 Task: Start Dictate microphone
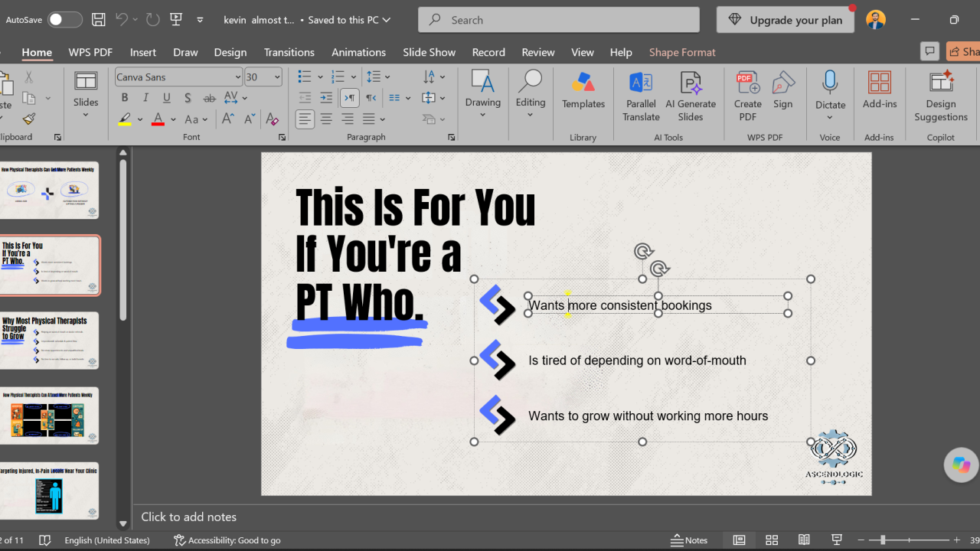coord(830,95)
